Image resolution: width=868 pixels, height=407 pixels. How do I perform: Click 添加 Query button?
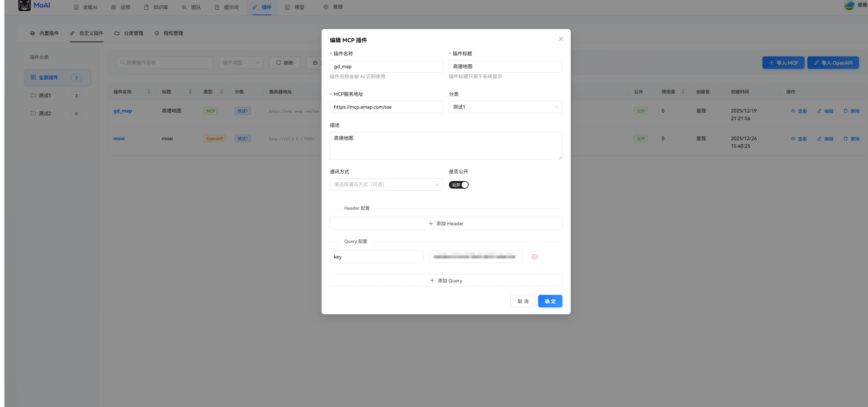coord(446,281)
